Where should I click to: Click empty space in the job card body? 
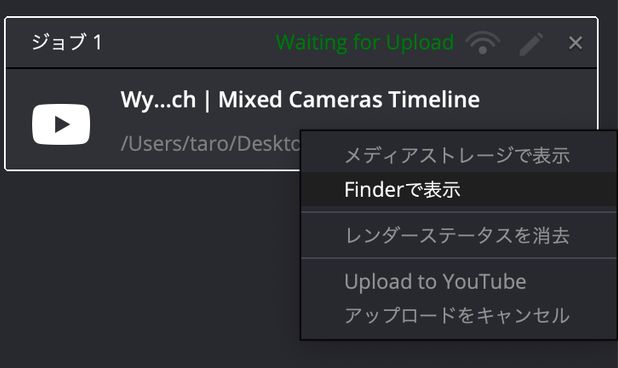tap(536, 100)
